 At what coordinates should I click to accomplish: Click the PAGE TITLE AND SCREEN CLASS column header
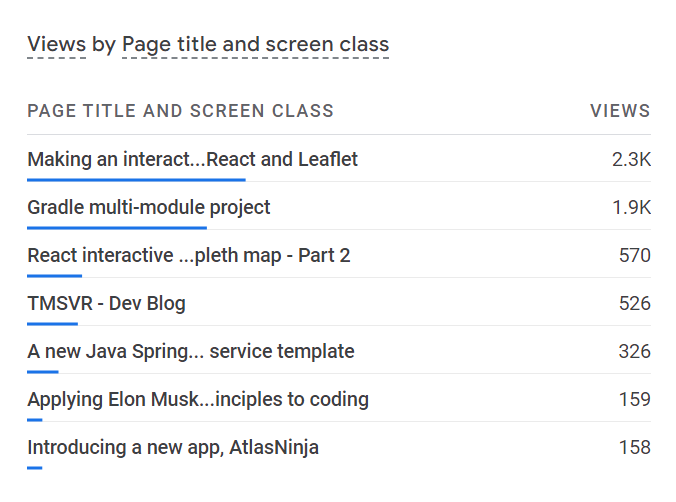[180, 111]
